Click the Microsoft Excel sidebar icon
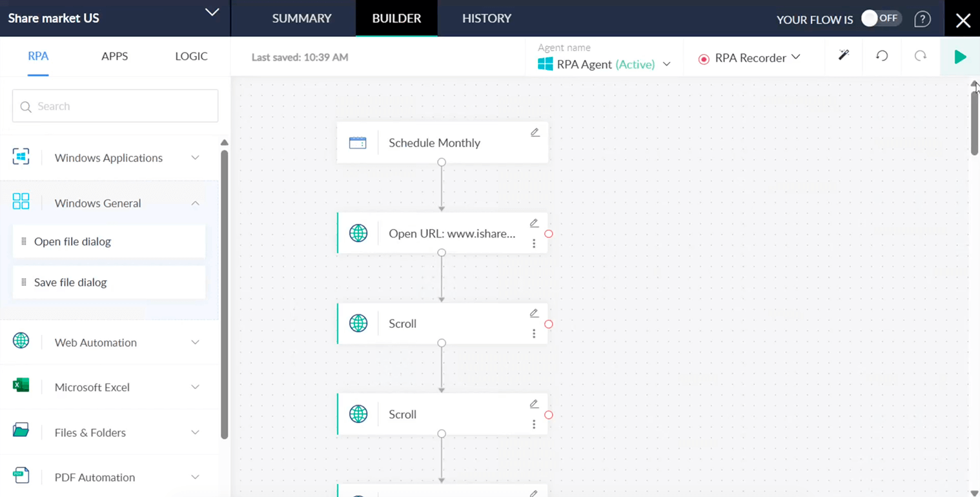 [21, 387]
